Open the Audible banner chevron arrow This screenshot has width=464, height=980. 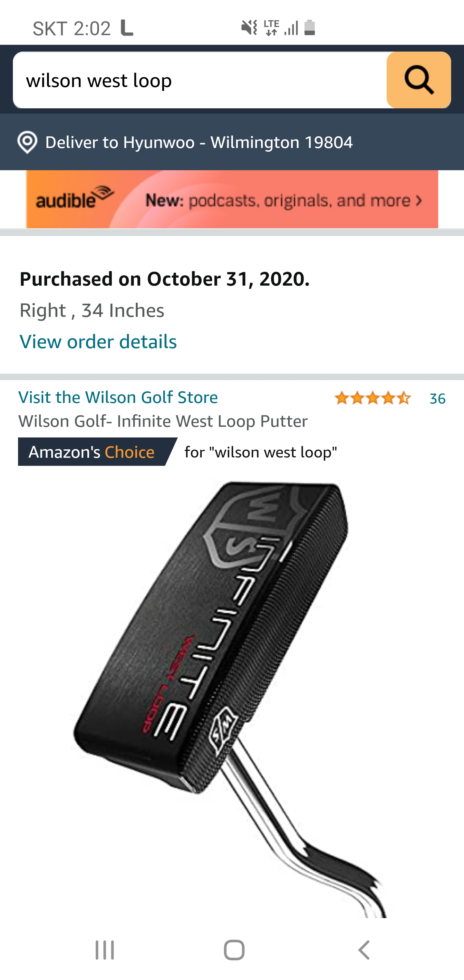click(419, 200)
